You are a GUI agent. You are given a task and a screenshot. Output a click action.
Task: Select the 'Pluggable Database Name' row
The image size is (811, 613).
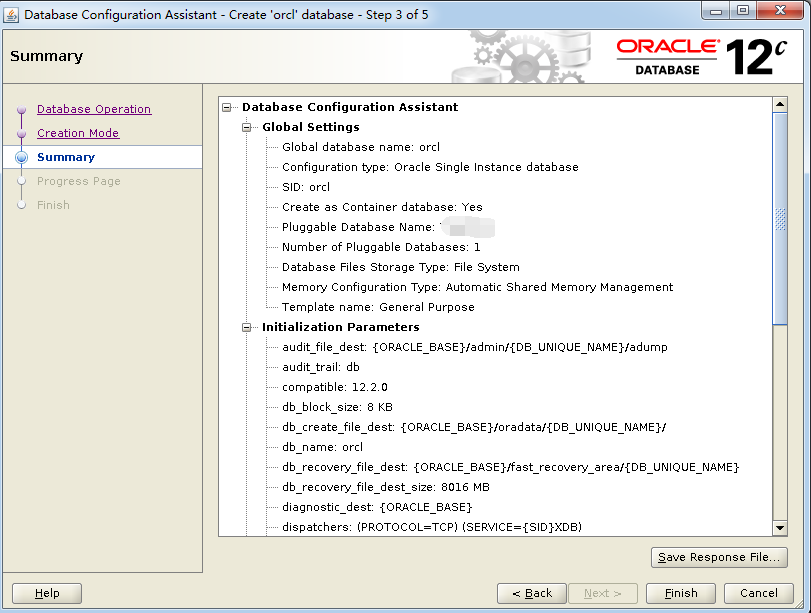(388, 227)
